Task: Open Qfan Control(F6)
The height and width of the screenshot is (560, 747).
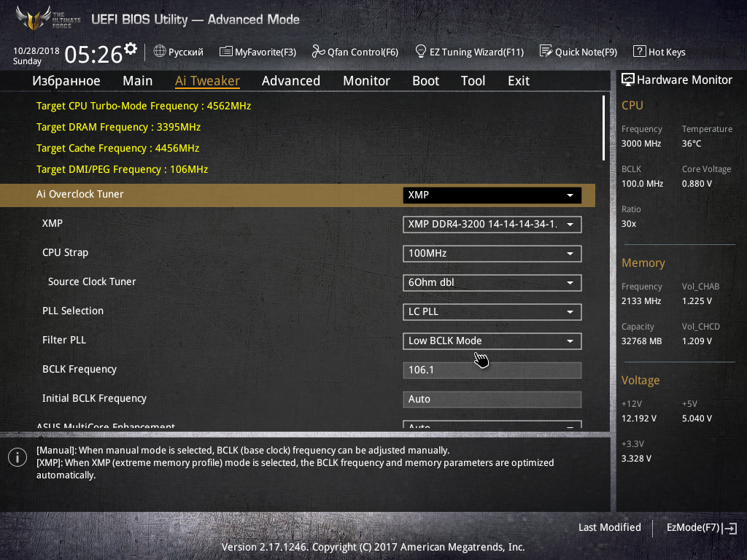Action: 363,52
